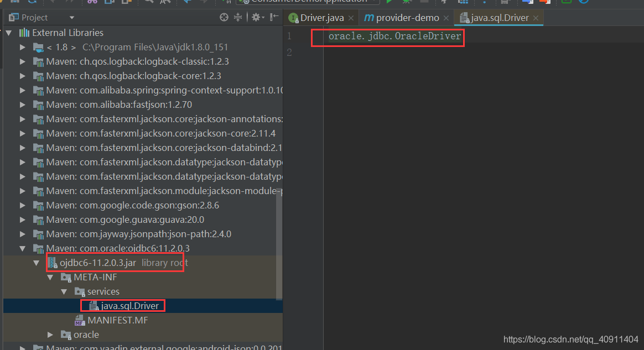This screenshot has width=644, height=350.
Task: Select the jackson-annotations library row
Action: (x=143, y=119)
